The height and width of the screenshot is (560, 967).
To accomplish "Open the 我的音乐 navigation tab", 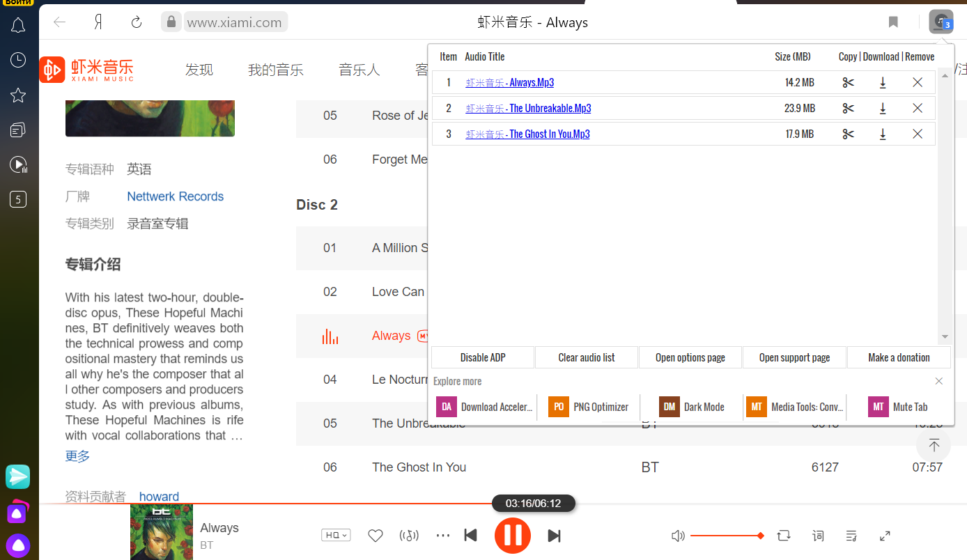I will coord(276,70).
